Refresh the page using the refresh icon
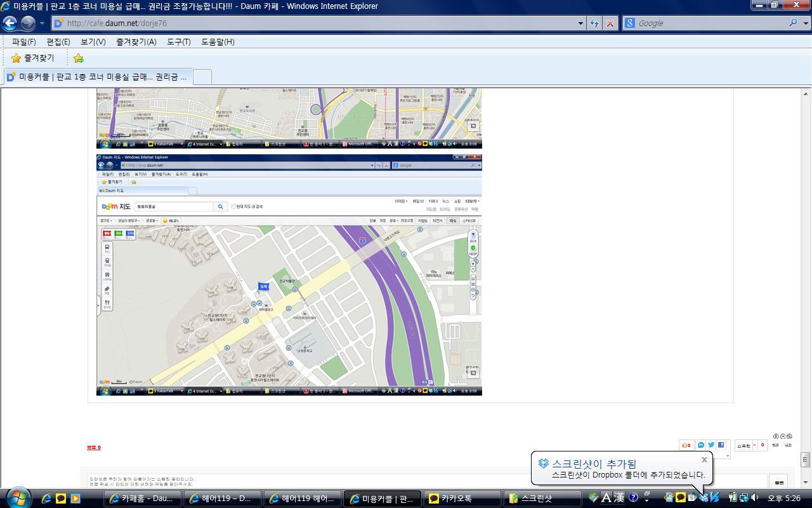The height and width of the screenshot is (508, 812). 594,23
